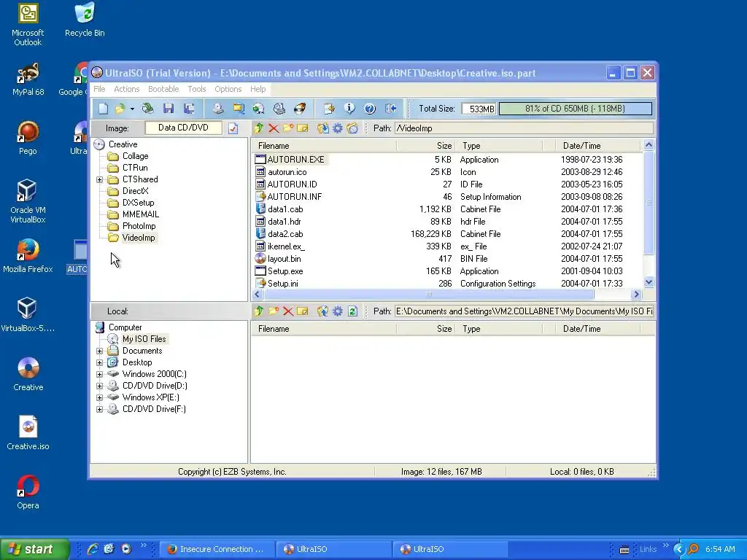747x560 pixels.
Task: Click the local Path field
Action: pos(524,311)
